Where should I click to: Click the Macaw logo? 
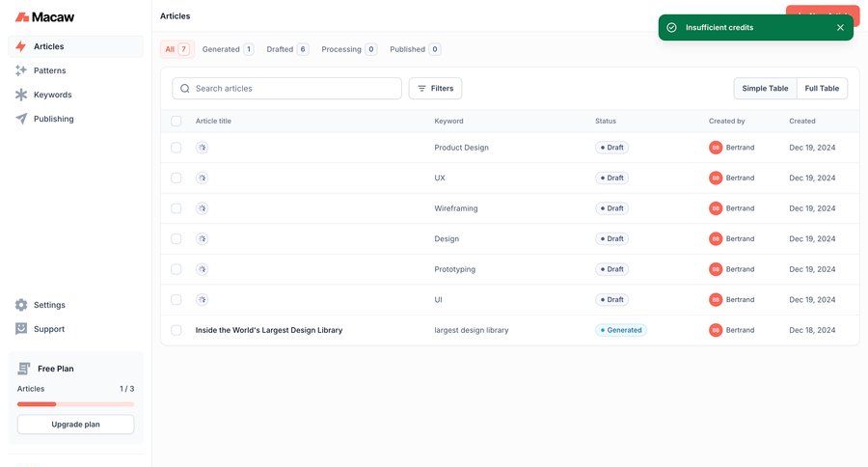tap(44, 17)
